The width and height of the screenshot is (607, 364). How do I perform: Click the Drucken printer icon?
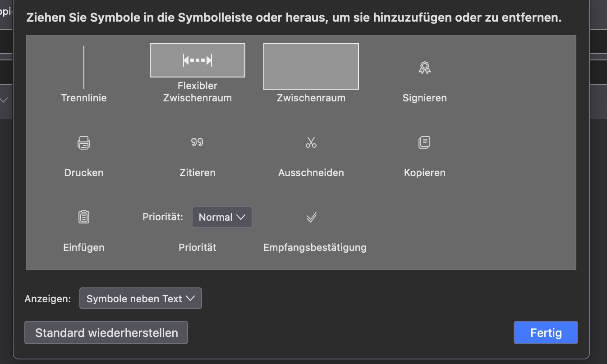[84, 143]
